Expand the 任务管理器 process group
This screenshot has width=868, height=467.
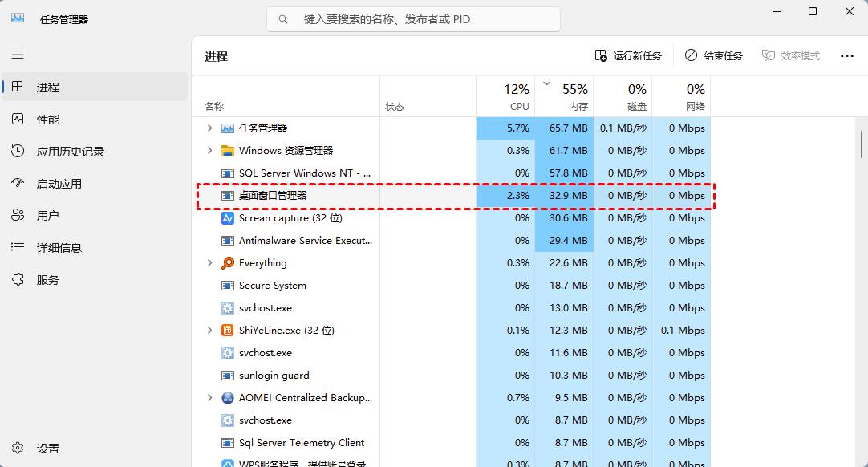pyautogui.click(x=210, y=128)
